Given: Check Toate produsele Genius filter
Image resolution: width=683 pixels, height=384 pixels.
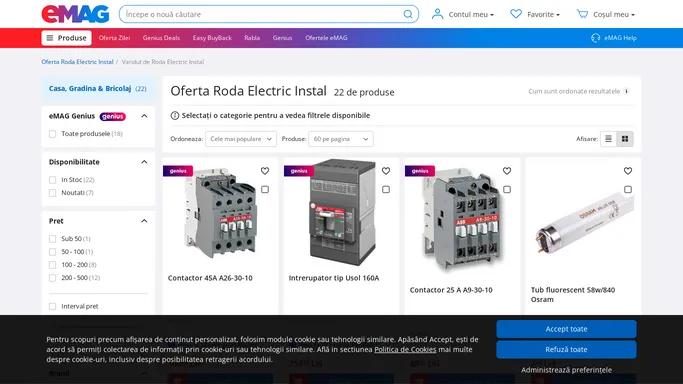Looking at the screenshot, I should click(53, 134).
